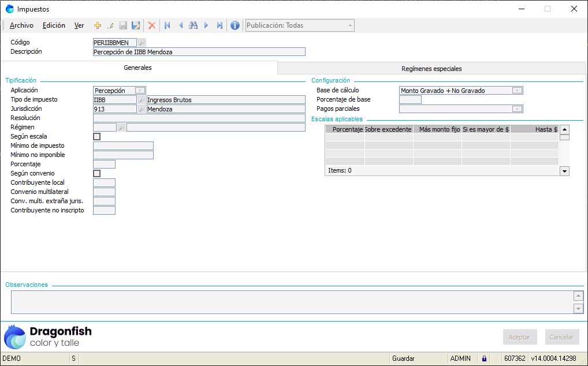Open the Jurisdicción lookup magnifier
This screenshot has width=588, height=366.
142,109
